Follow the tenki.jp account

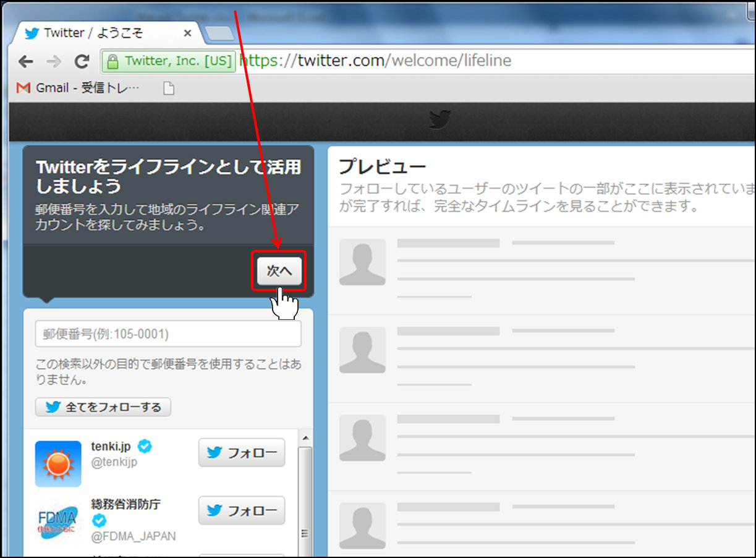click(242, 452)
